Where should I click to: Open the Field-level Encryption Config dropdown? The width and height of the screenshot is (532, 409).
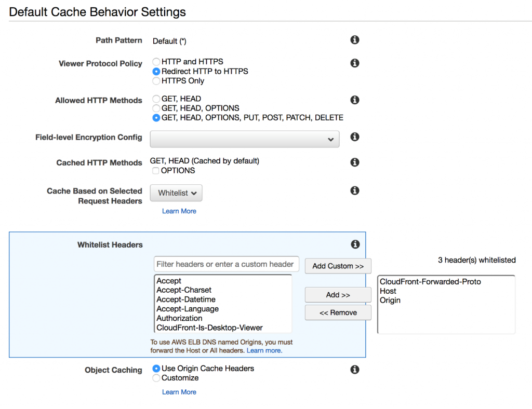point(244,139)
